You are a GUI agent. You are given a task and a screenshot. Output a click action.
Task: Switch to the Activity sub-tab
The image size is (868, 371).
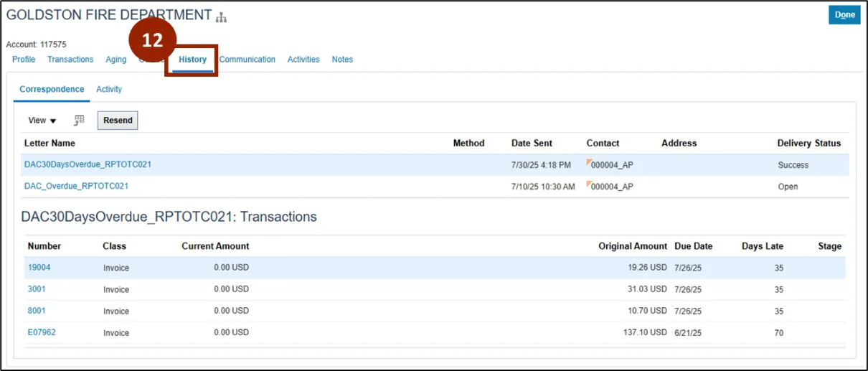[109, 90]
